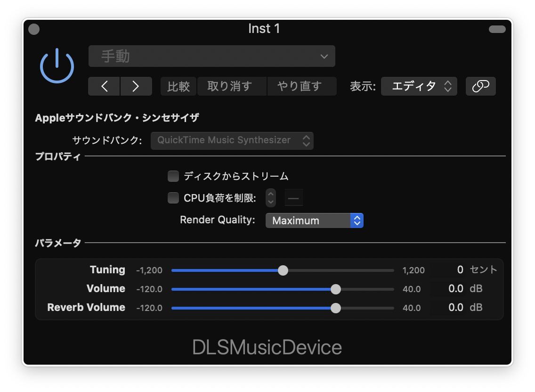Switch the 表示 view away from エディタ

(419, 86)
